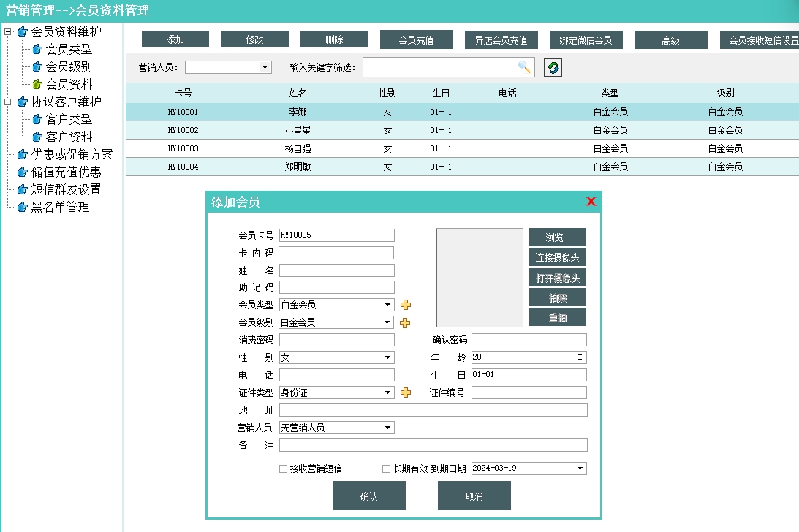Click the 会员充值 toolbar button
Screen dimensions: 799x532
416,40
